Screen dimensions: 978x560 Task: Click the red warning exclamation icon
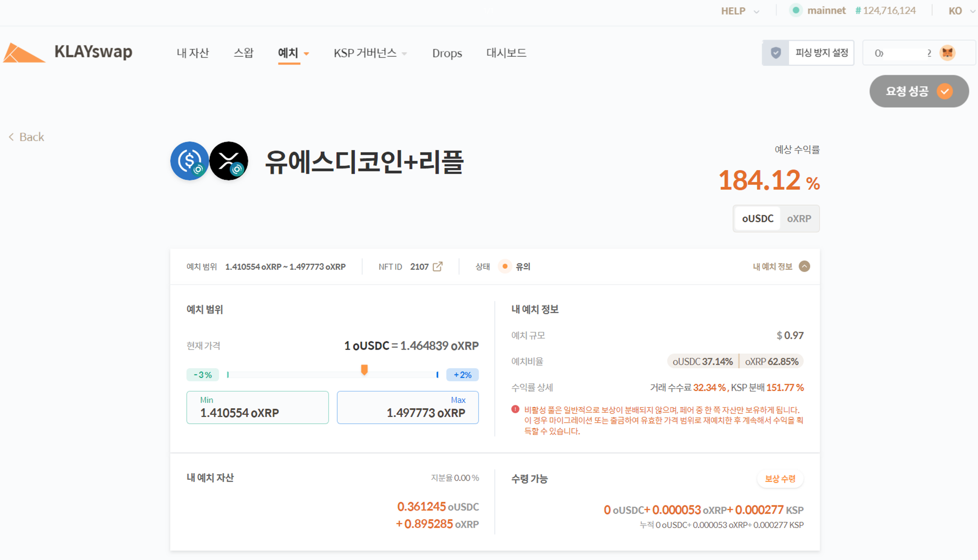pyautogui.click(x=515, y=409)
